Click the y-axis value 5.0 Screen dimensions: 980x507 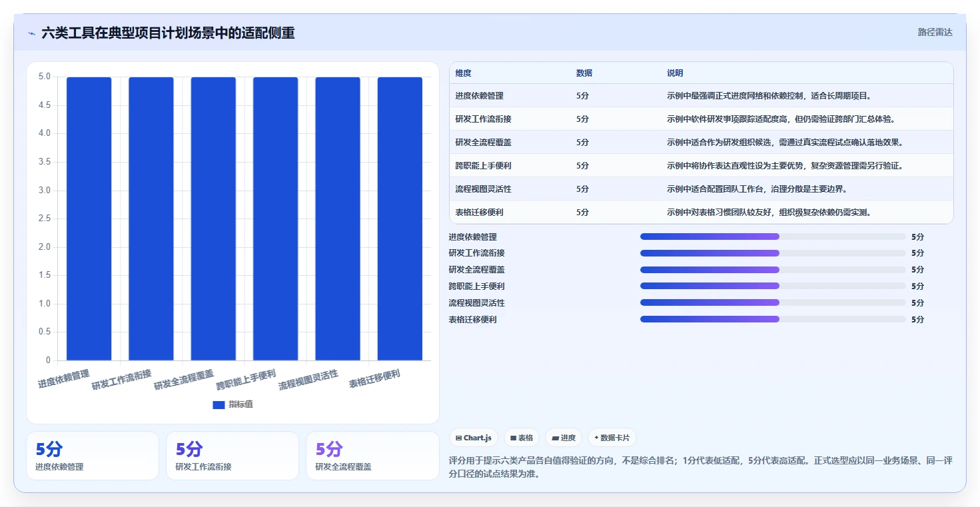43,77
